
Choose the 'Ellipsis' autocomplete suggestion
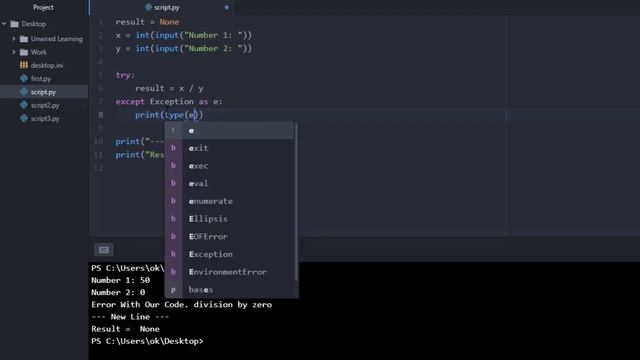229,219
